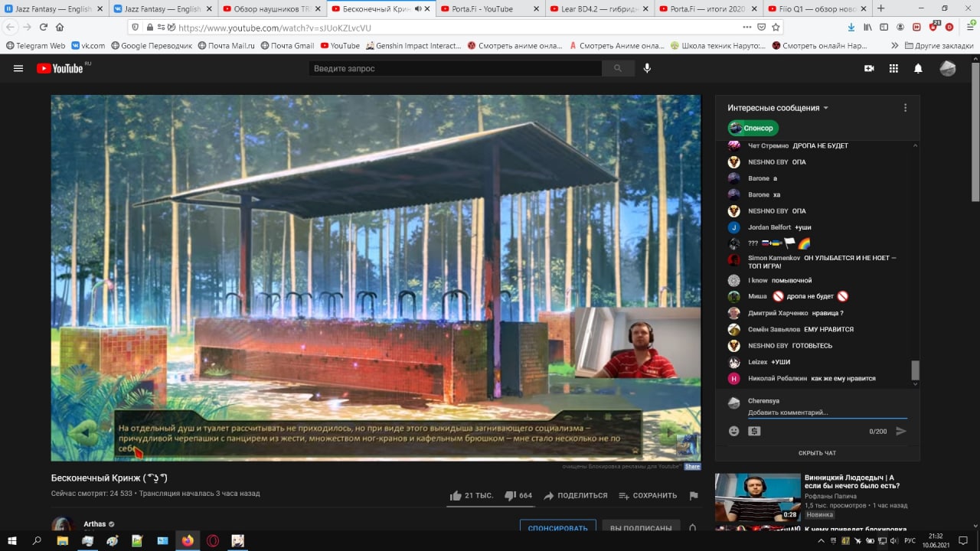Switch to the Porta.Fi — итоги 2020 tab
The width and height of the screenshot is (980, 551).
[x=708, y=9]
